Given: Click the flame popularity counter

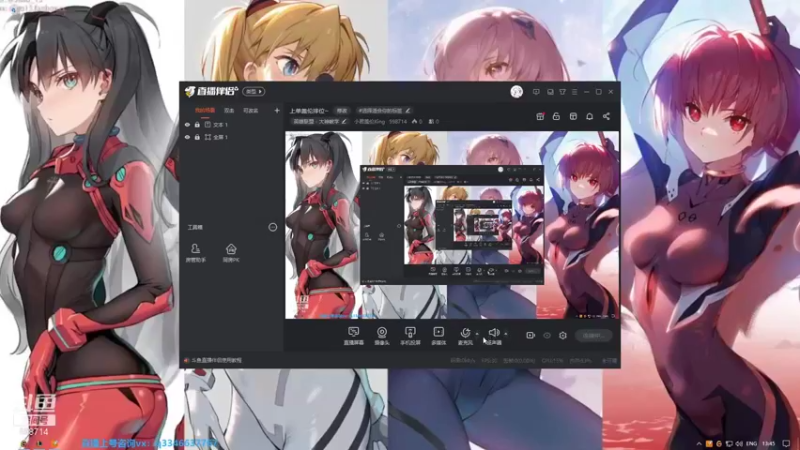Looking at the screenshot, I should tap(417, 121).
